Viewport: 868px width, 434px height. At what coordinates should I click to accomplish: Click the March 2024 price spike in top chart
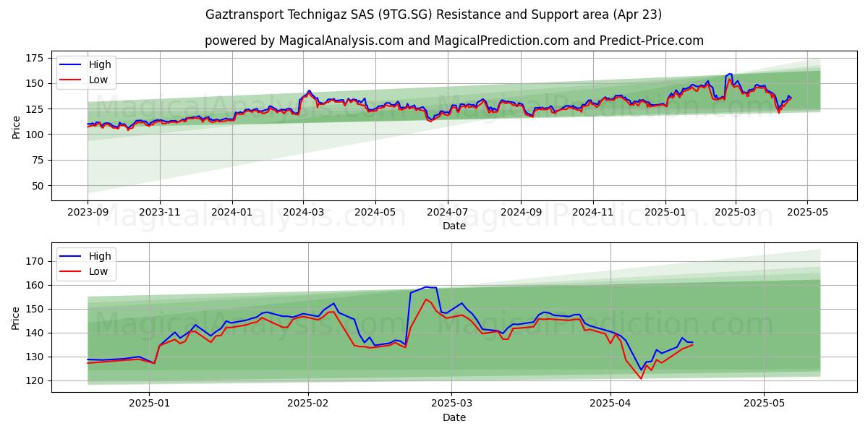pos(309,91)
